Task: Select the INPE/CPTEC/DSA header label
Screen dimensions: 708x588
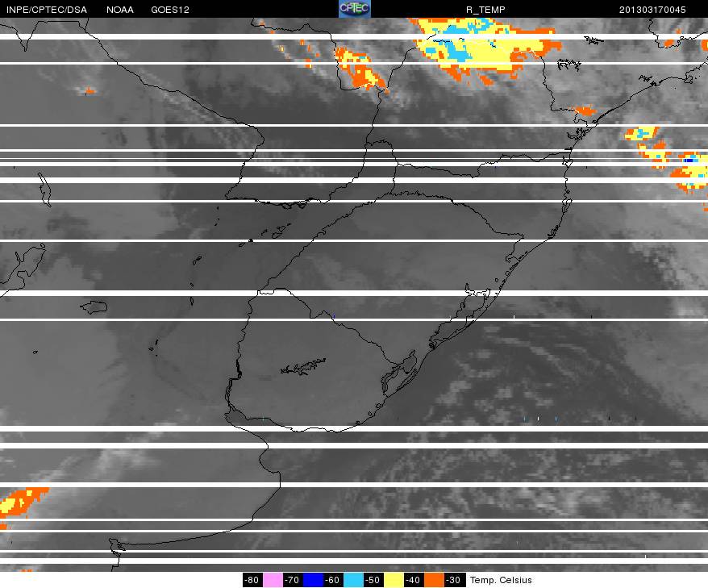Action: (47, 10)
